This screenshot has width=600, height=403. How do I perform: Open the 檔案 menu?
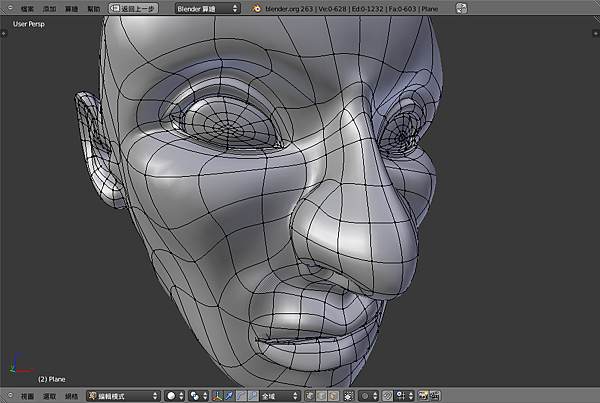point(27,8)
